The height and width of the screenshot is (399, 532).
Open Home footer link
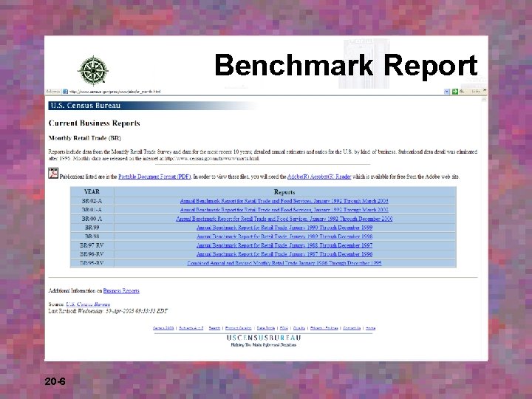pos(370,328)
